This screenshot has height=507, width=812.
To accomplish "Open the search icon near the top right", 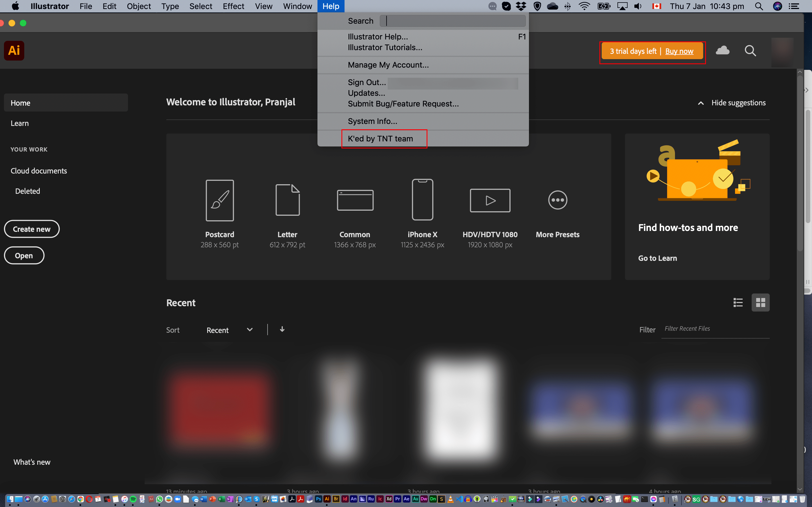I will coord(751,51).
